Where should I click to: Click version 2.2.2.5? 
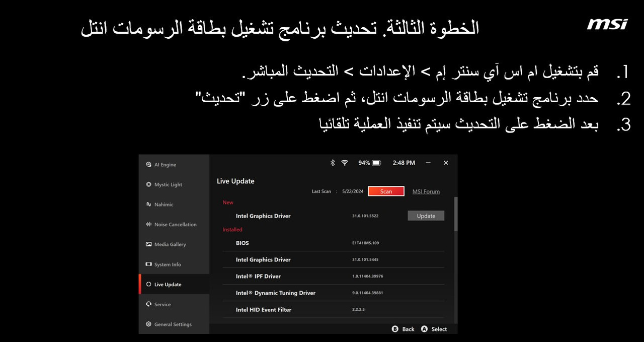[358, 309]
